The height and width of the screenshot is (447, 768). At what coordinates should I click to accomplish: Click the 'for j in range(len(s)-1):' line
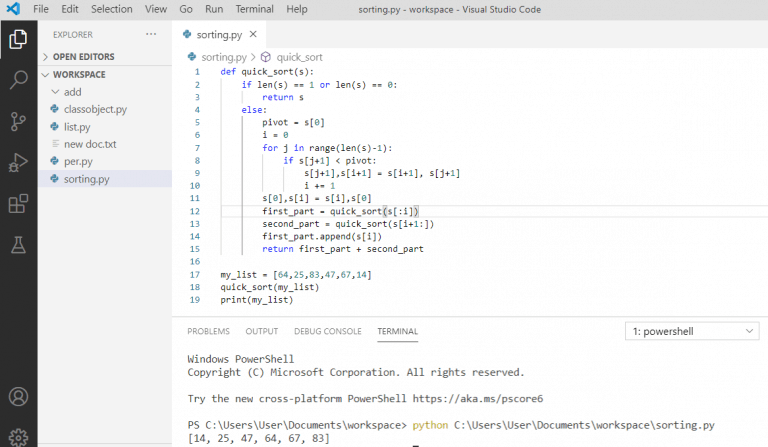coord(327,147)
